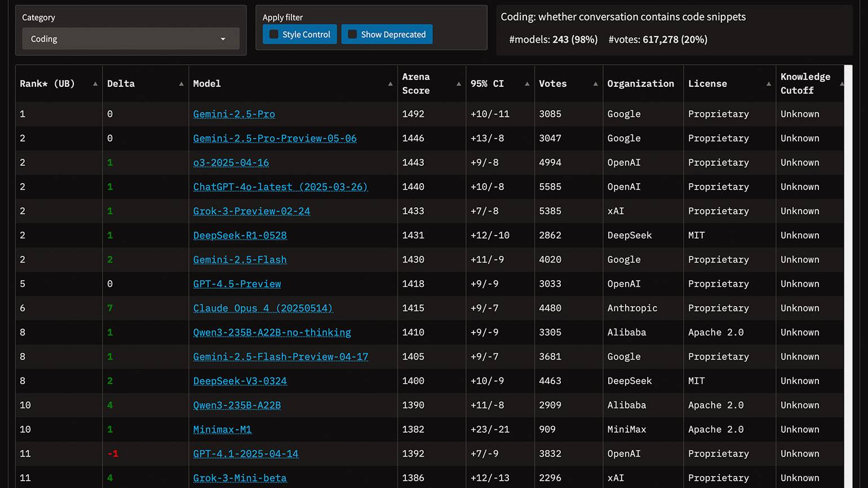
Task: Open the Category dropdown showing Coding
Action: 131,39
